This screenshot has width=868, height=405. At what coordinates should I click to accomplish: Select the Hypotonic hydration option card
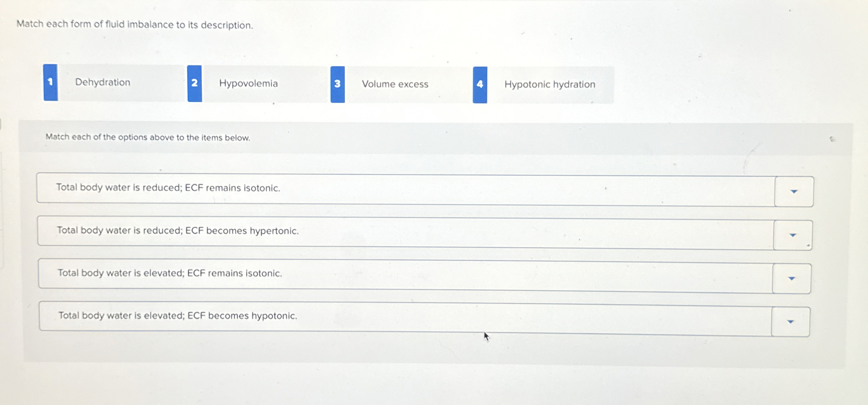pyautogui.click(x=543, y=85)
